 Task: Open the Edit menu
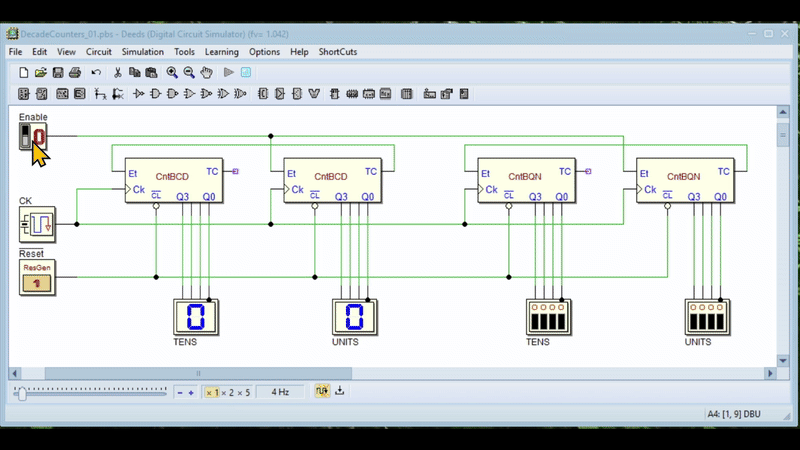[39, 52]
